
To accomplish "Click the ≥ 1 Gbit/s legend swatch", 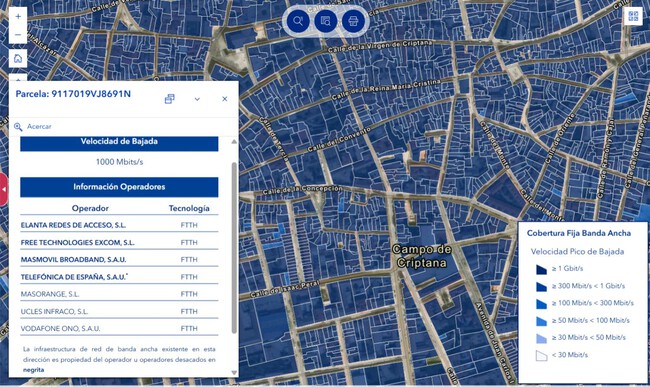I will [541, 269].
